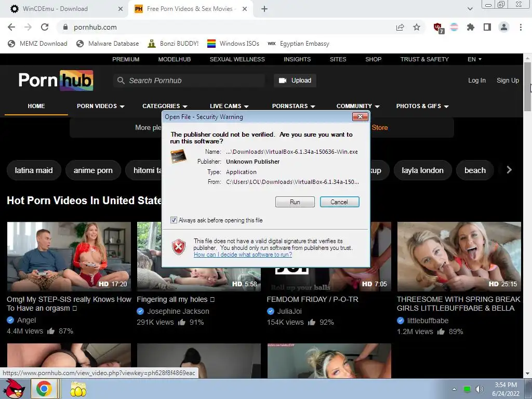Open the Chrome profile avatar
Image resolution: width=532 pixels, height=399 pixels.
click(x=504, y=27)
